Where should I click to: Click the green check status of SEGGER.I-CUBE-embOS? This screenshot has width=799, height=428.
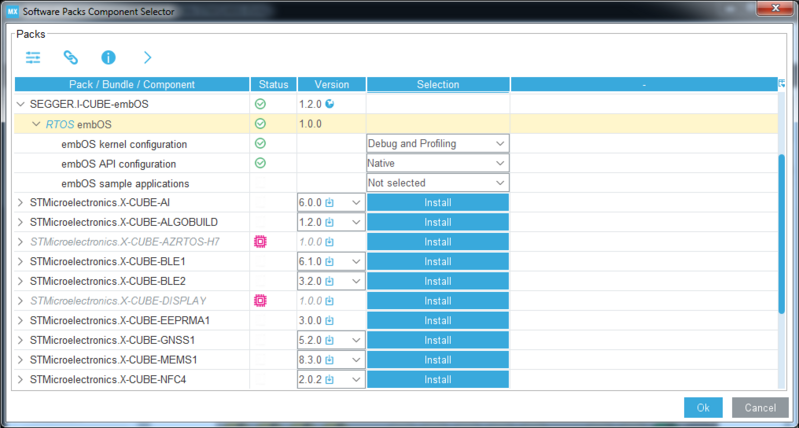(260, 104)
